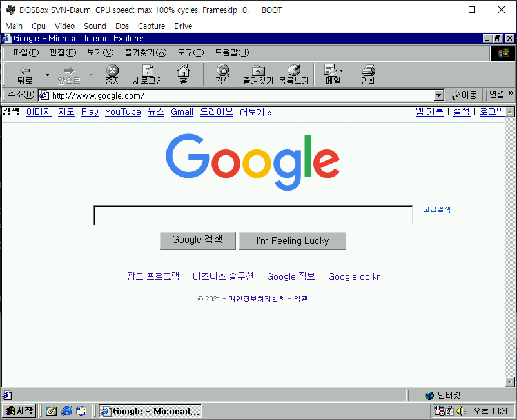The width and height of the screenshot is (517, 420).
Task: Open the 편집(E) menu
Action: click(63, 53)
